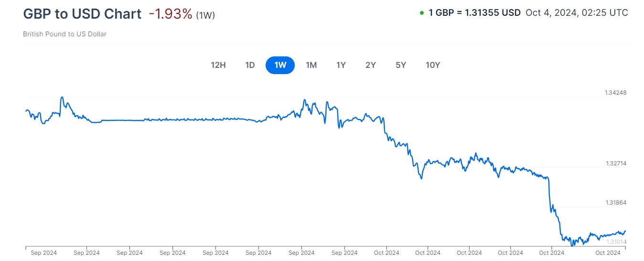The height and width of the screenshot is (261, 644).
Task: Click the British Pound to US Dollar subtitle
Action: pyautogui.click(x=64, y=34)
